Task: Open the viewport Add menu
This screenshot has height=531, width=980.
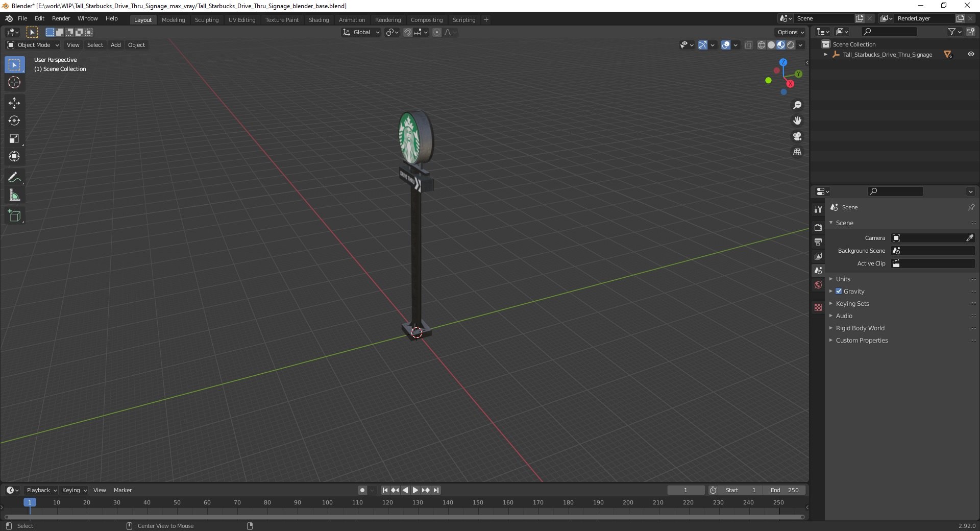Action: click(116, 45)
